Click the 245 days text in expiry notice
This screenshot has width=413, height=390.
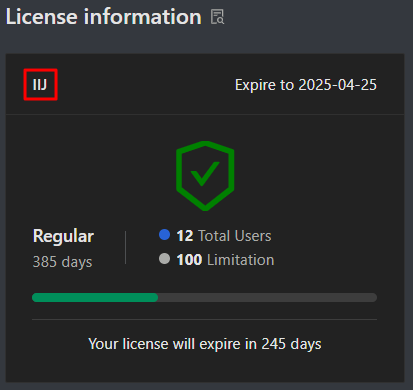(291, 344)
